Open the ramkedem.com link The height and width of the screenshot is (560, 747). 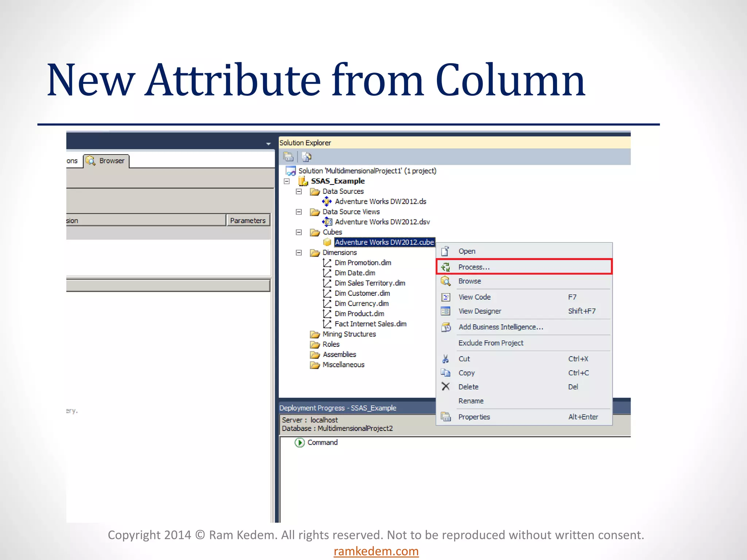point(376,551)
